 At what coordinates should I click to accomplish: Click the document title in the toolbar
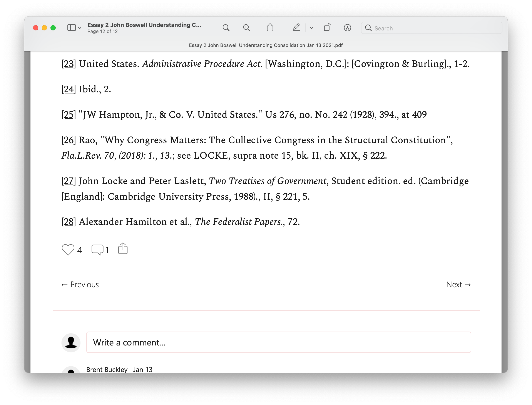144,25
